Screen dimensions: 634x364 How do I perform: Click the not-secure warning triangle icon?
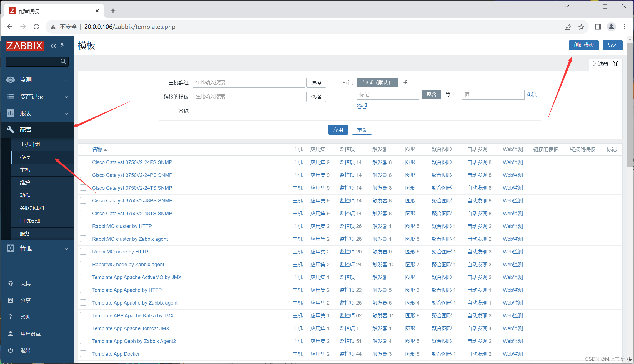53,27
